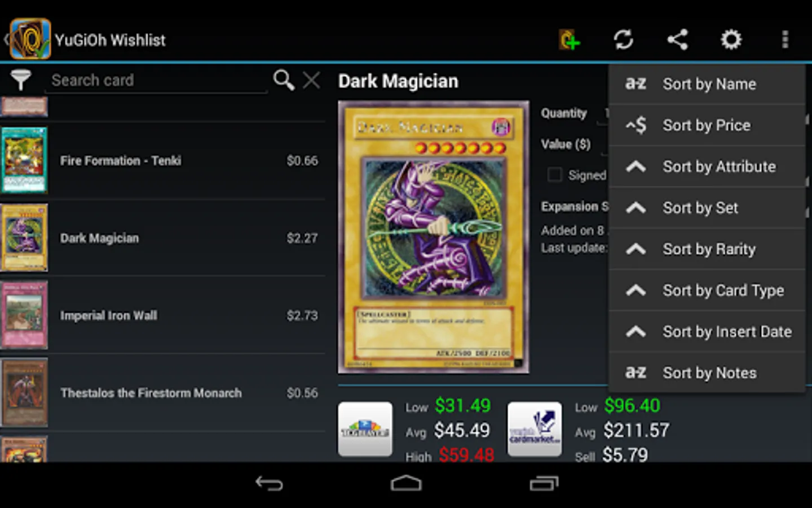
Task: Tap the Quantity label
Action: (564, 113)
